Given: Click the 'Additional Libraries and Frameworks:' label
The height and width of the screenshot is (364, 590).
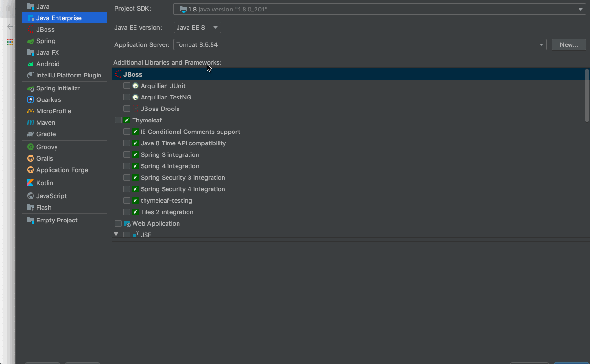Looking at the screenshot, I should [167, 63].
